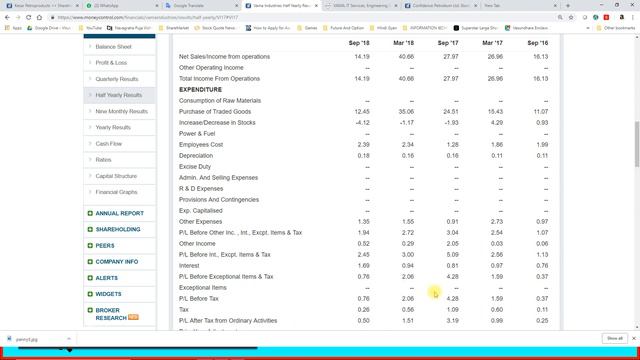The width and height of the screenshot is (640, 360).
Task: Open the YouTube bookmark folder
Action: click(90, 28)
